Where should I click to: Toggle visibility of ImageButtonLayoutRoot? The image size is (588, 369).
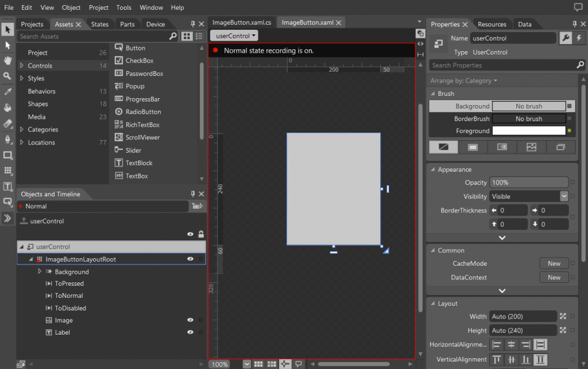click(190, 259)
